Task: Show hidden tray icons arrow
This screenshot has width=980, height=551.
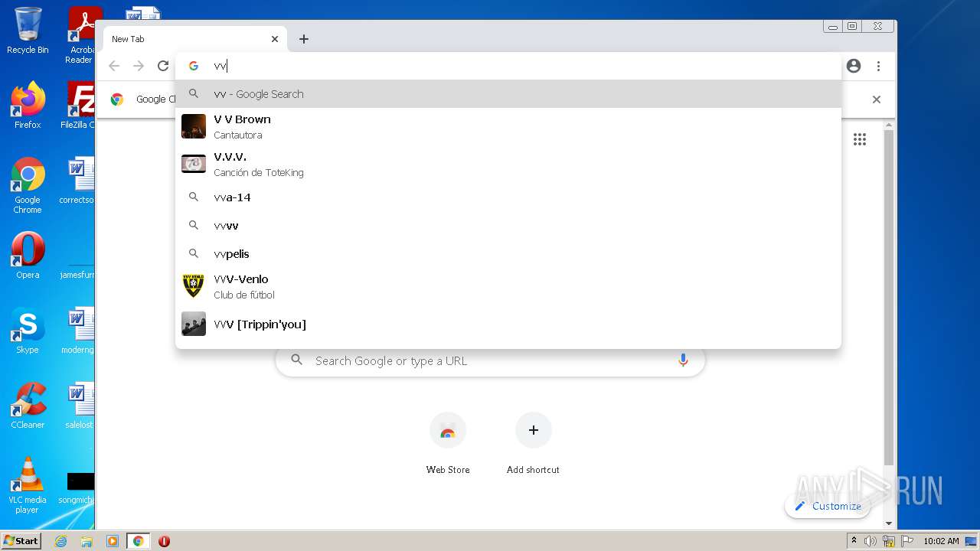Action: 854,541
